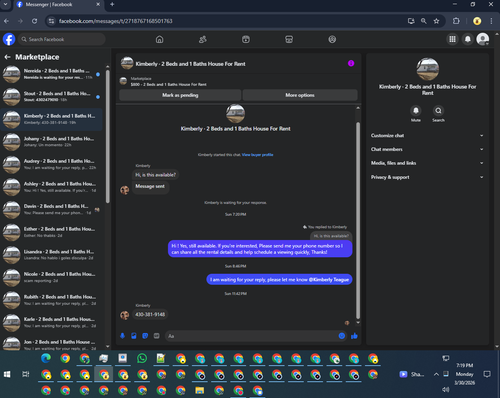
Task: Choose a sticker from the composer
Action: pyautogui.click(x=145, y=336)
